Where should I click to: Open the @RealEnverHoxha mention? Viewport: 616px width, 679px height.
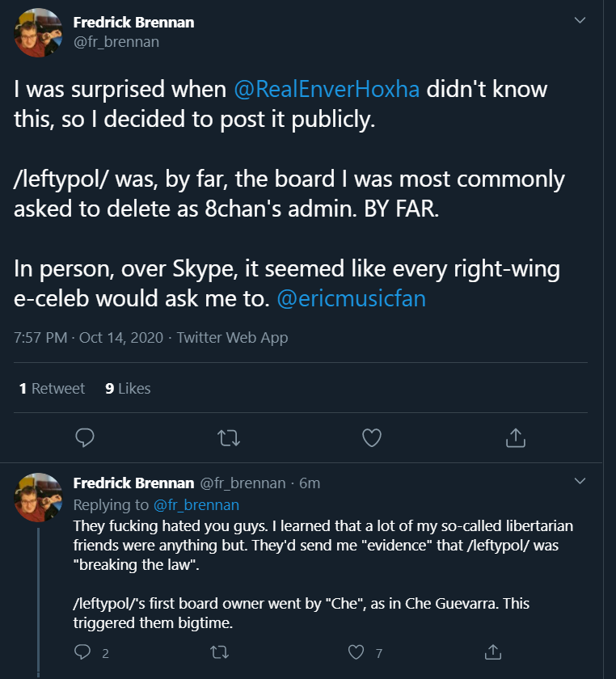click(x=327, y=89)
